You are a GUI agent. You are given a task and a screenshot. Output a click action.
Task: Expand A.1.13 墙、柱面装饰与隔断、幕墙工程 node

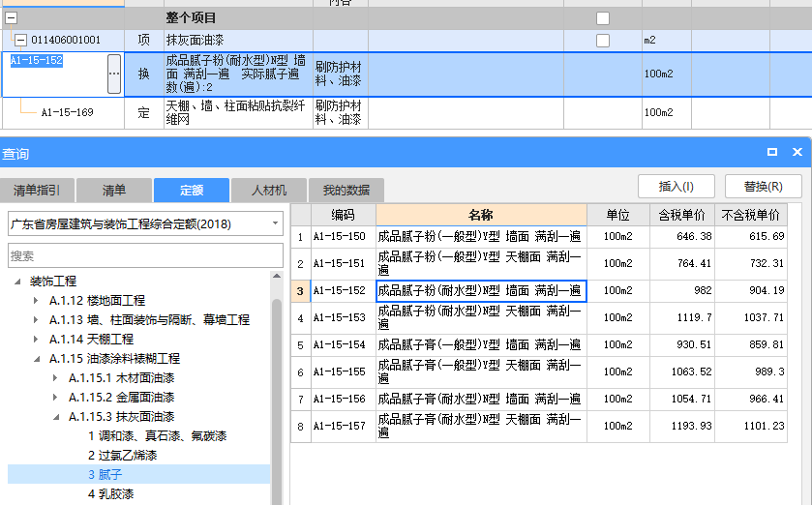(36, 320)
